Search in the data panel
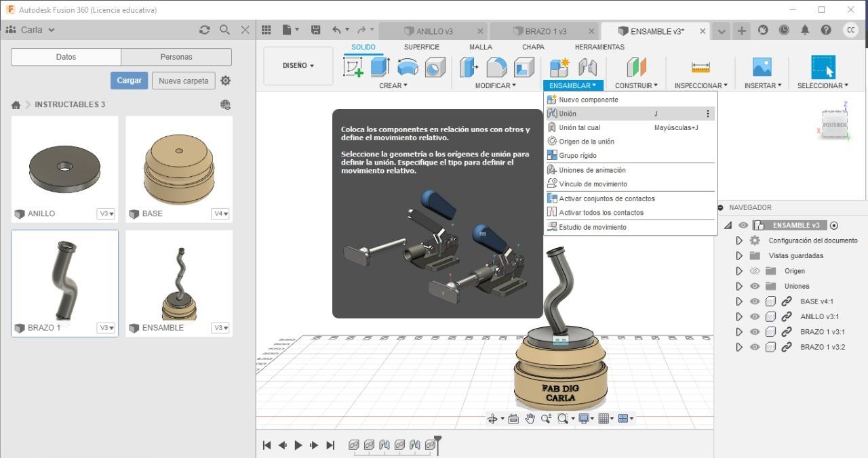This screenshot has height=458, width=868. (x=224, y=30)
